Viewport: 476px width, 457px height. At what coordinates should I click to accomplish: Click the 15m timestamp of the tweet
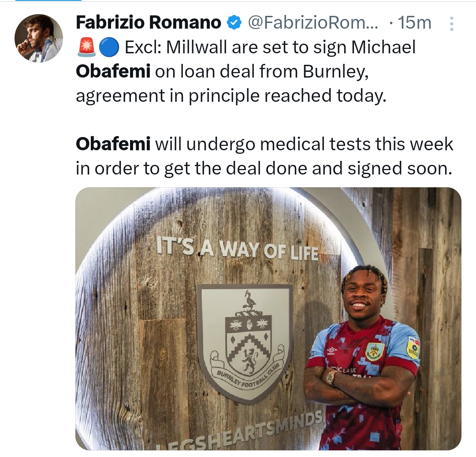(414, 22)
